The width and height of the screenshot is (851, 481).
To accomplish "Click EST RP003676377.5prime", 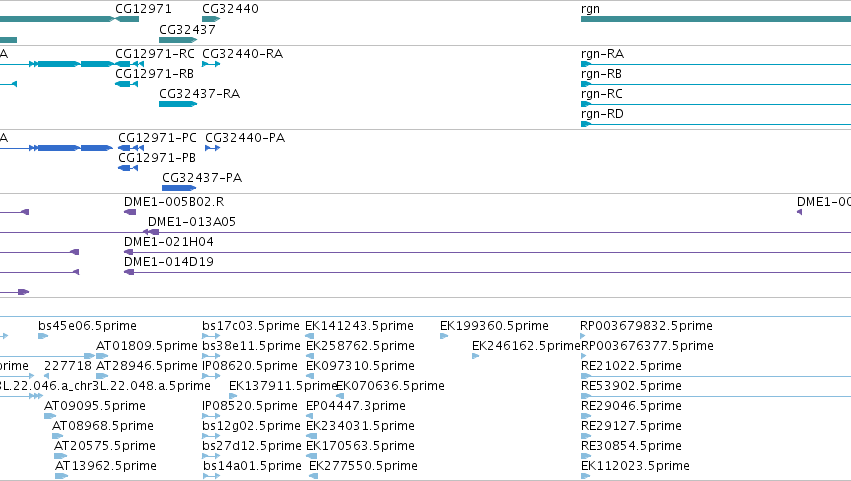I will [647, 346].
